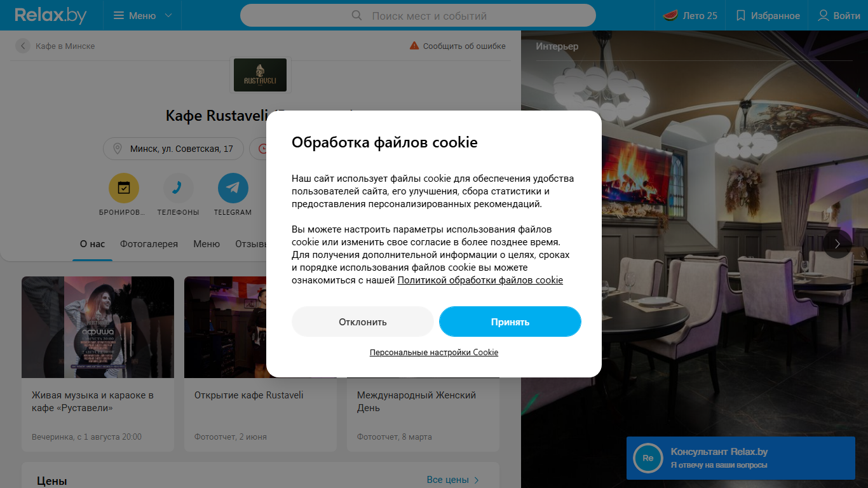Open the Все цены link
868x488 pixels.
click(x=448, y=480)
